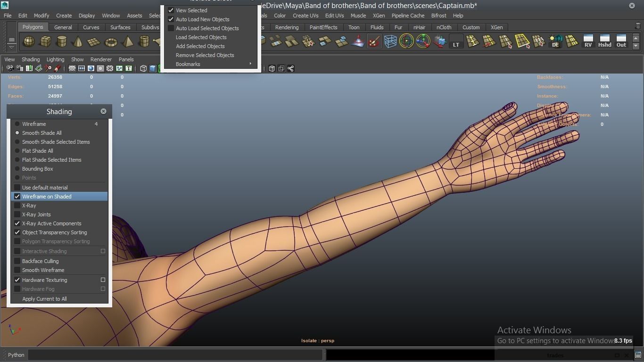The width and height of the screenshot is (644, 362).
Task: Open the shelf options menu arrow
Action: pyautogui.click(x=11, y=47)
